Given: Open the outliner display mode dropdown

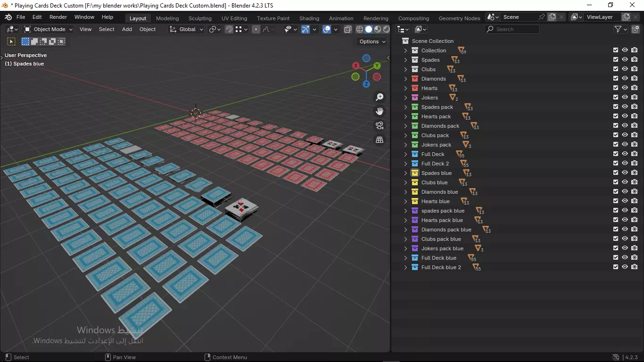Looking at the screenshot, I should click(x=421, y=29).
